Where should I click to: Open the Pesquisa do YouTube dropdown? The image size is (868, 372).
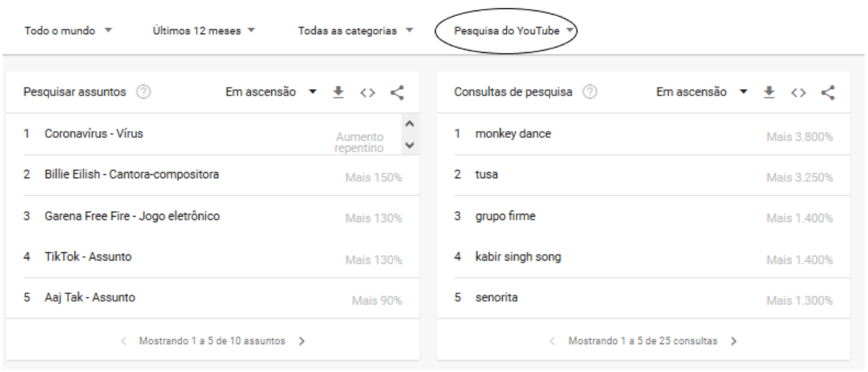click(512, 31)
